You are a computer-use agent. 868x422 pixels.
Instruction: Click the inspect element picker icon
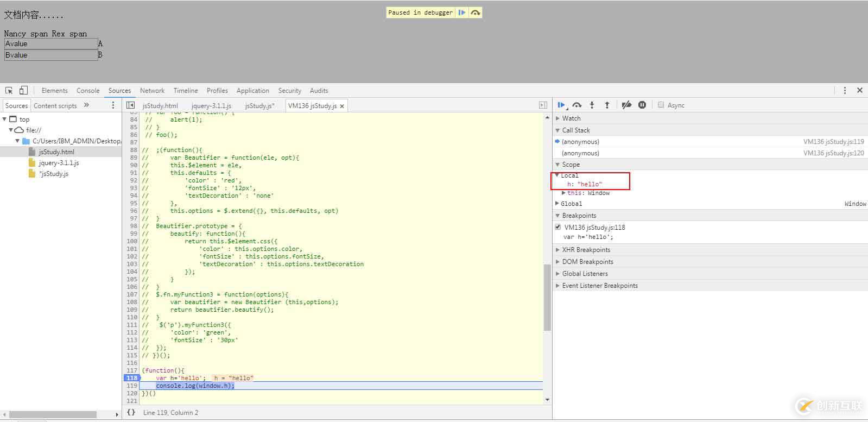pyautogui.click(x=9, y=91)
